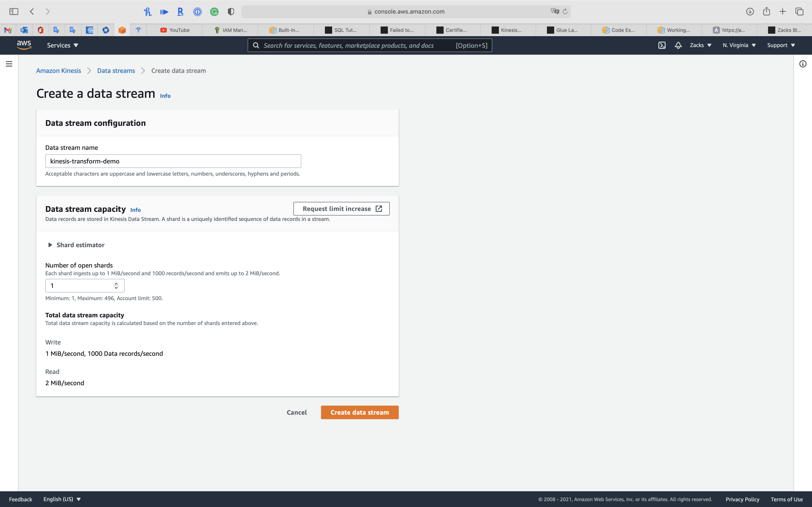The height and width of the screenshot is (507, 812).
Task: Open the info help panel icon
Action: pos(803,64)
